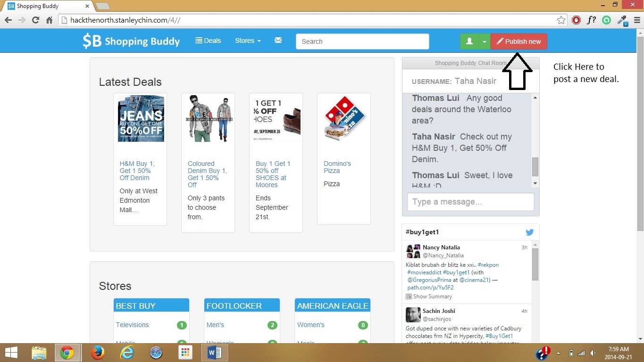This screenshot has height=362, width=644.
Task: Open Word from the taskbar
Action: click(x=215, y=353)
